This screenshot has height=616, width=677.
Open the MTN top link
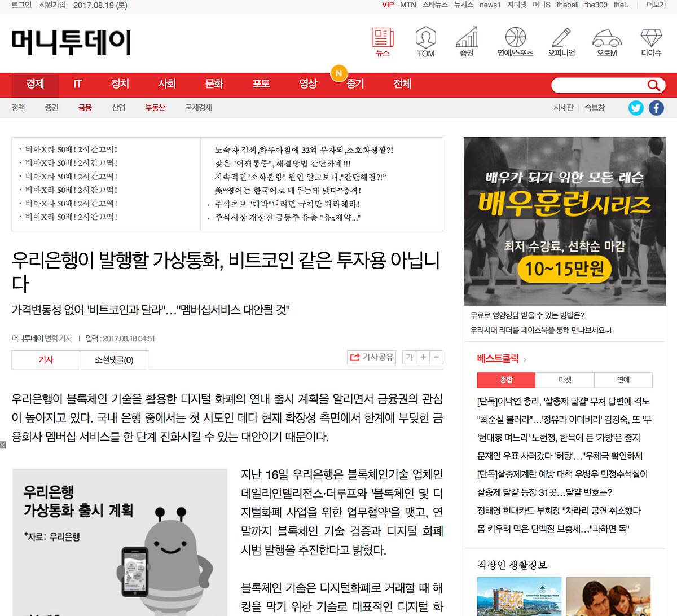[x=408, y=5]
